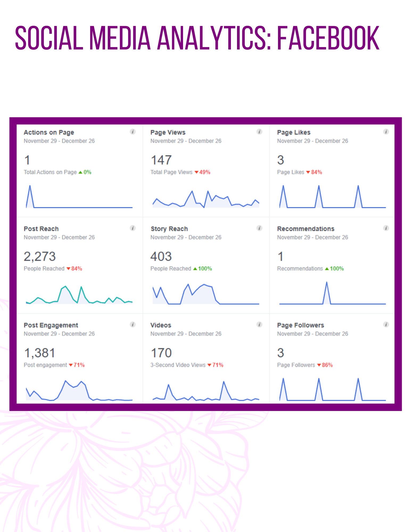Click the 403 story reach number

point(161,257)
